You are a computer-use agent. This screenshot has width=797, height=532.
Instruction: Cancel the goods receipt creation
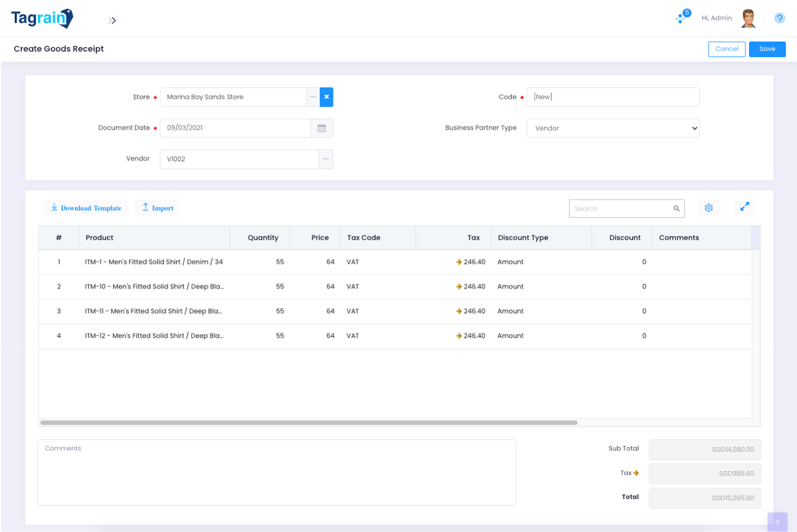pyautogui.click(x=726, y=49)
